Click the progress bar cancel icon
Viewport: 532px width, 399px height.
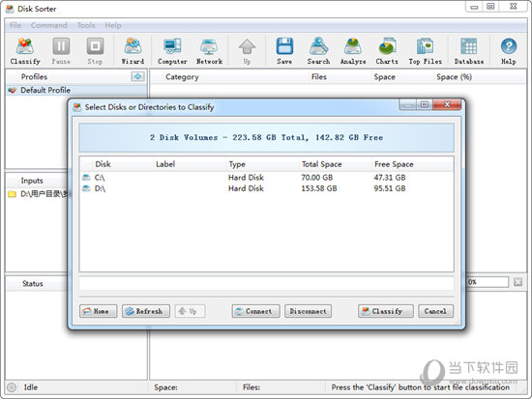point(517,282)
